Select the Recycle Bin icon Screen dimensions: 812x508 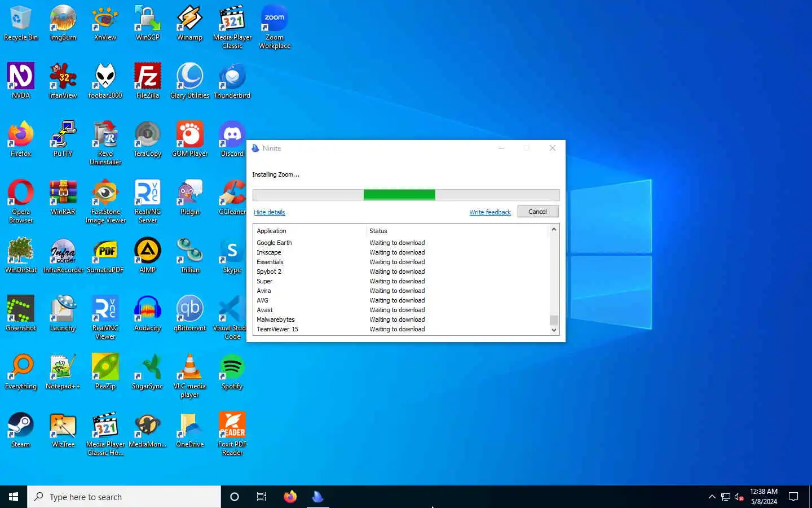(x=21, y=23)
